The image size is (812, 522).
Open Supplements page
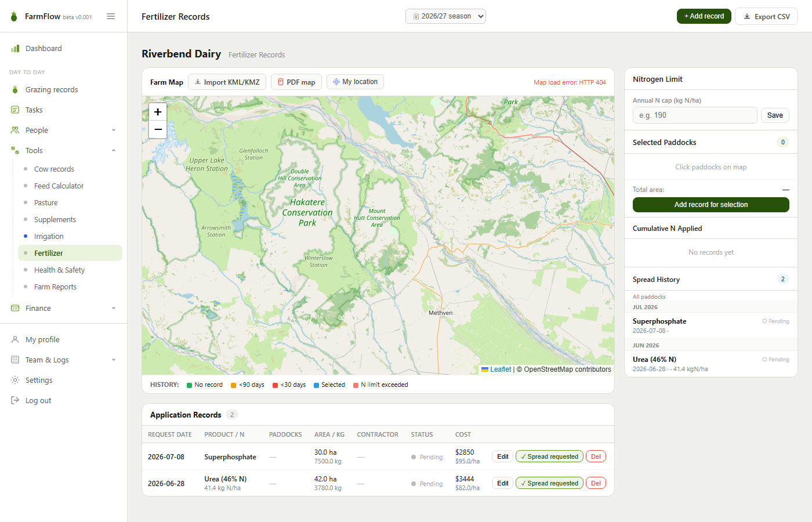pyautogui.click(x=70, y=220)
